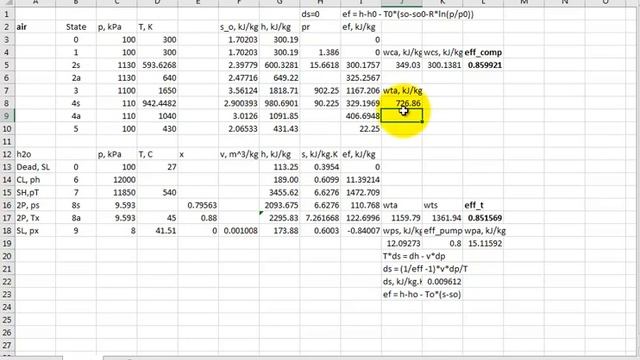Click the 726.86 turbine work cell

coord(402,103)
